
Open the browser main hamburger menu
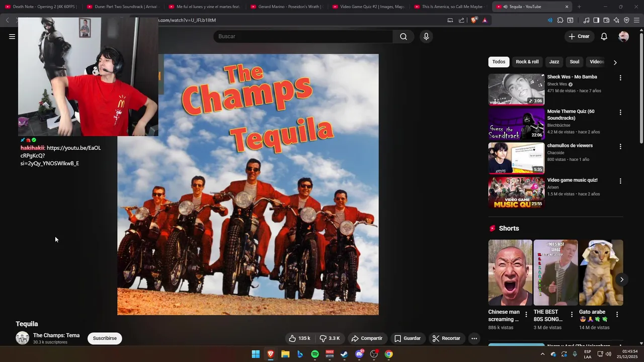pos(637,20)
